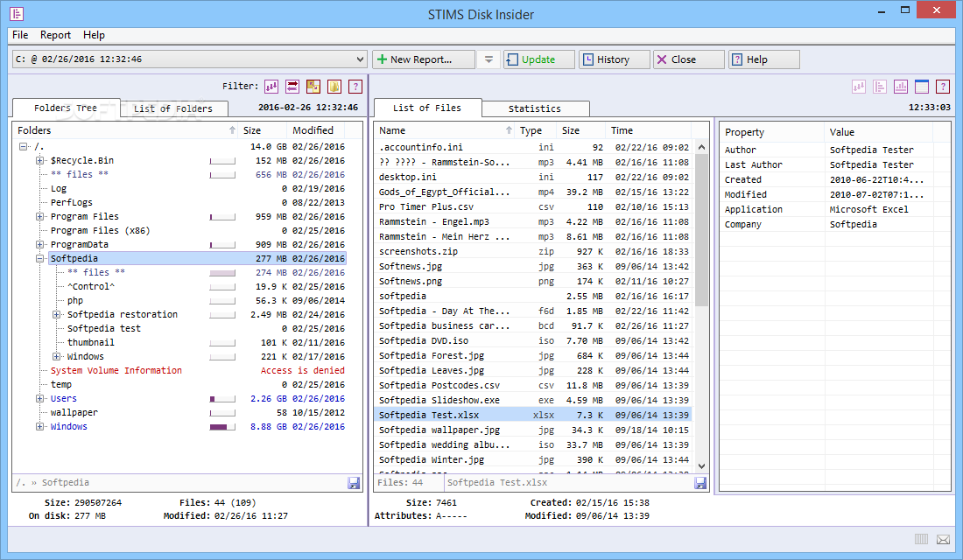Viewport: 963px width, 560px height.
Task: Click the History button
Action: tap(614, 59)
